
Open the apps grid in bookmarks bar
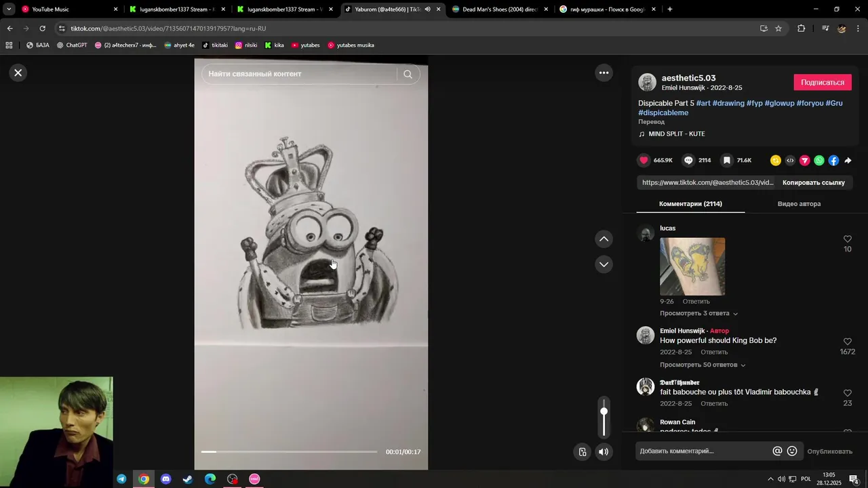point(9,45)
